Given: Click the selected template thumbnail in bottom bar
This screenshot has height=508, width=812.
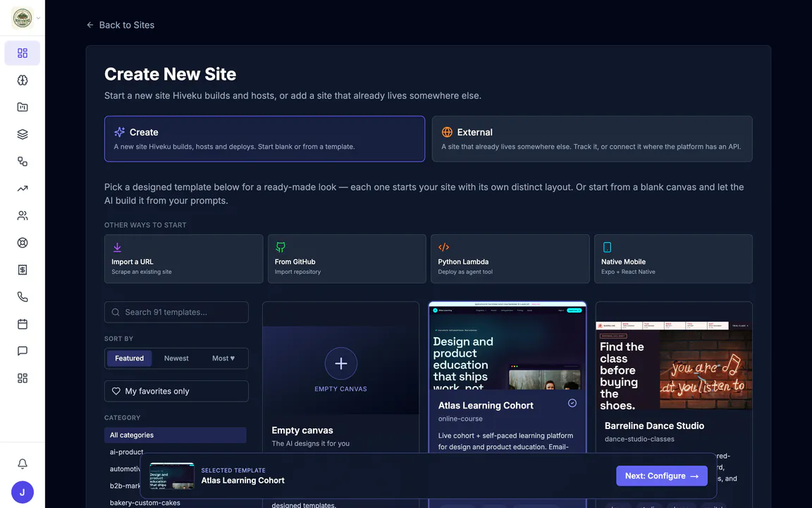Looking at the screenshot, I should pyautogui.click(x=171, y=476).
